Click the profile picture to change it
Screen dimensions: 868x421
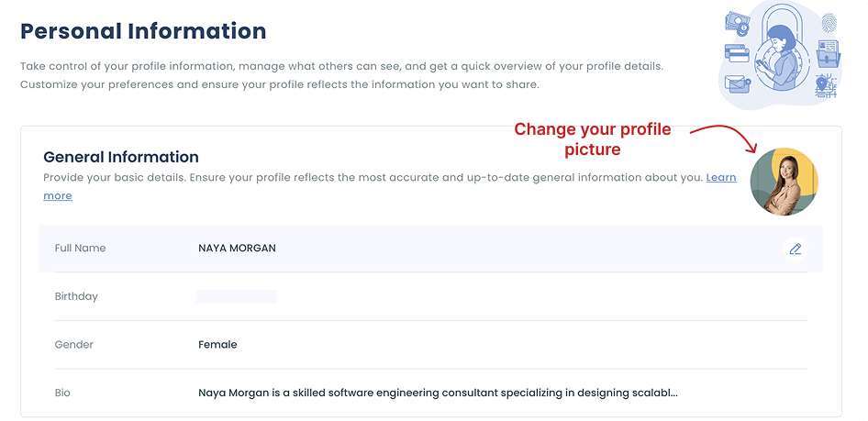click(784, 181)
